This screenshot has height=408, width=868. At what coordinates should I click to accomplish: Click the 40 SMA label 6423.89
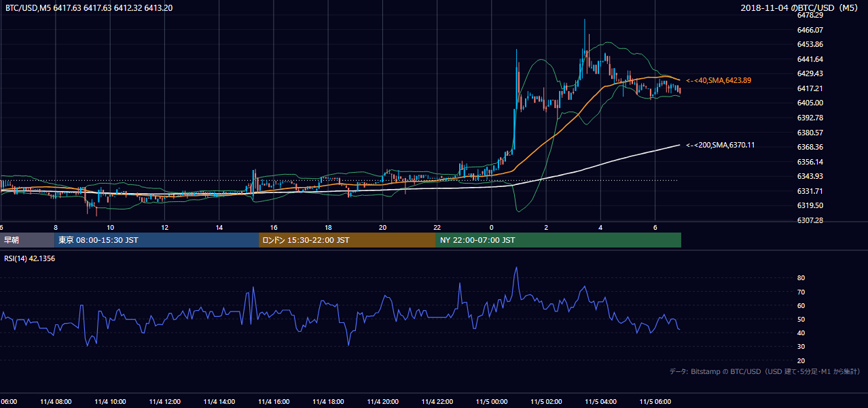pyautogui.click(x=719, y=80)
